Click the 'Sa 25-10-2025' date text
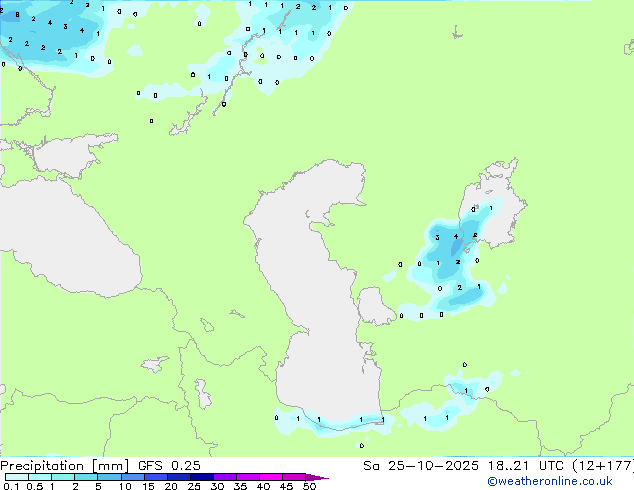Viewport: 634px width, 490px height. (x=421, y=466)
